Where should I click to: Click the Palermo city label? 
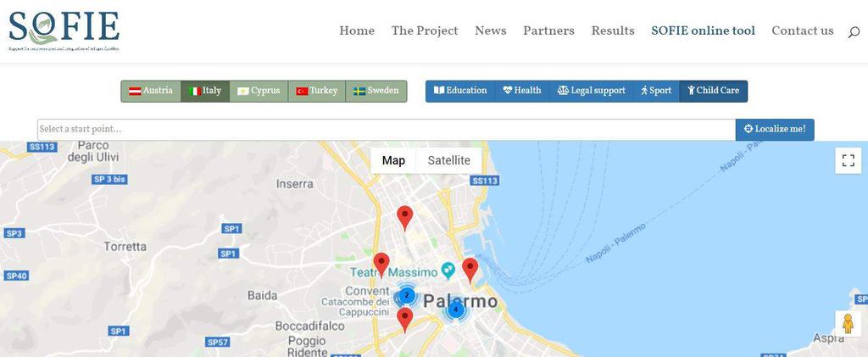point(460,302)
